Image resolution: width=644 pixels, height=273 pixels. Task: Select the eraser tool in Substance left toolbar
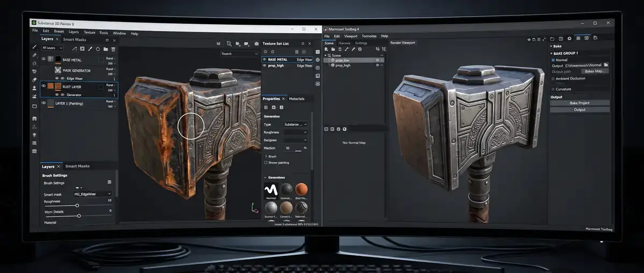click(x=34, y=55)
